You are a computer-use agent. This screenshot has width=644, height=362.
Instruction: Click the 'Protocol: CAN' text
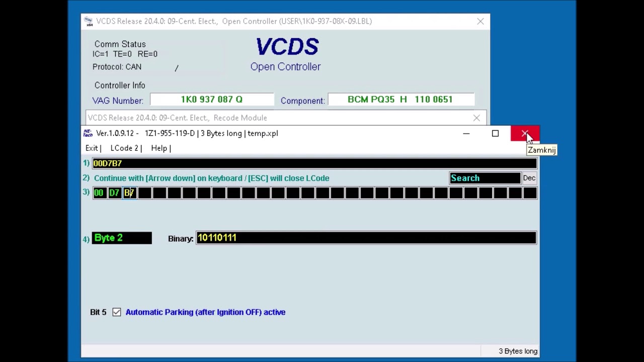click(117, 67)
